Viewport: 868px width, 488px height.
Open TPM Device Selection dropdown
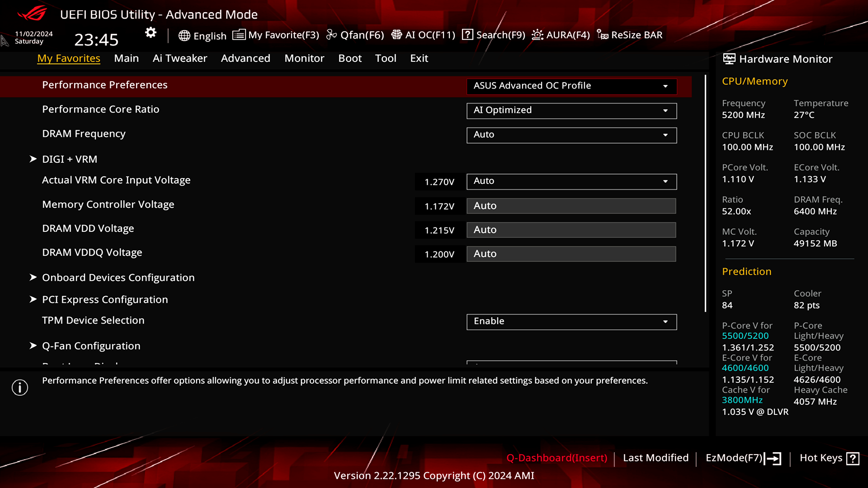pyautogui.click(x=571, y=321)
